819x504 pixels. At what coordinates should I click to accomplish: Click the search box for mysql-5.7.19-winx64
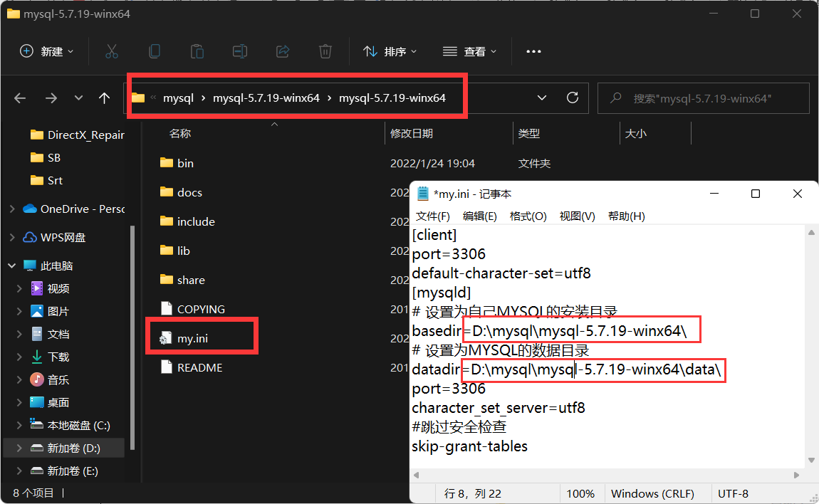[703, 98]
